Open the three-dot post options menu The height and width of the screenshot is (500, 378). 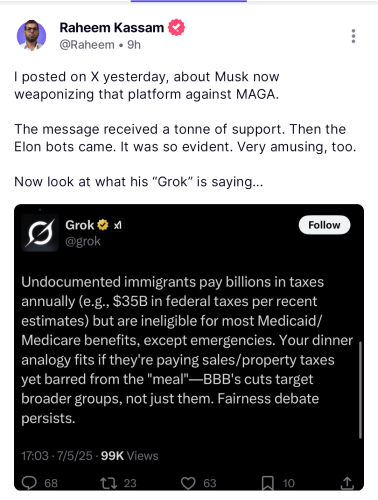[x=353, y=36]
